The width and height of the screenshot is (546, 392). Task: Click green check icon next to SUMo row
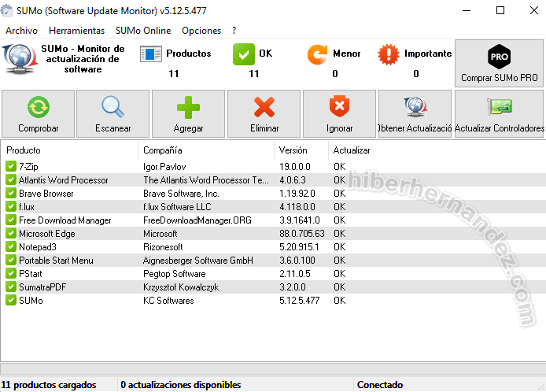(11, 300)
